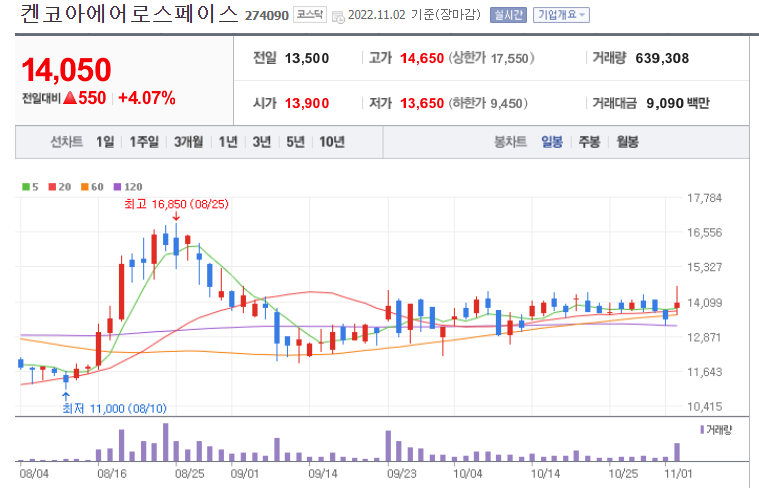Click the 08/16 date axis label

tap(112, 473)
